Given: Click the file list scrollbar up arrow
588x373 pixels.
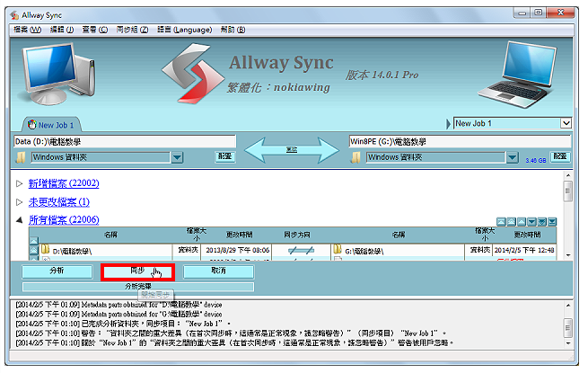Looking at the screenshot, I should 567,175.
